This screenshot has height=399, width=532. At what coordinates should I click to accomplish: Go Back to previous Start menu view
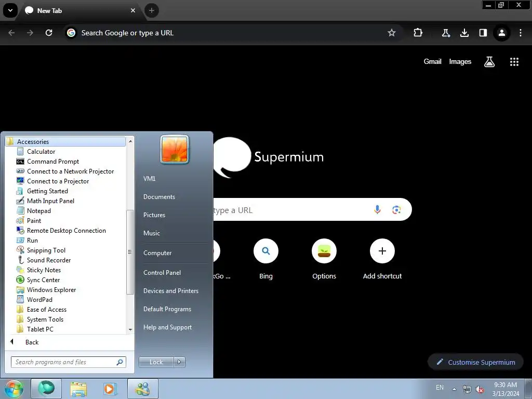(32, 342)
